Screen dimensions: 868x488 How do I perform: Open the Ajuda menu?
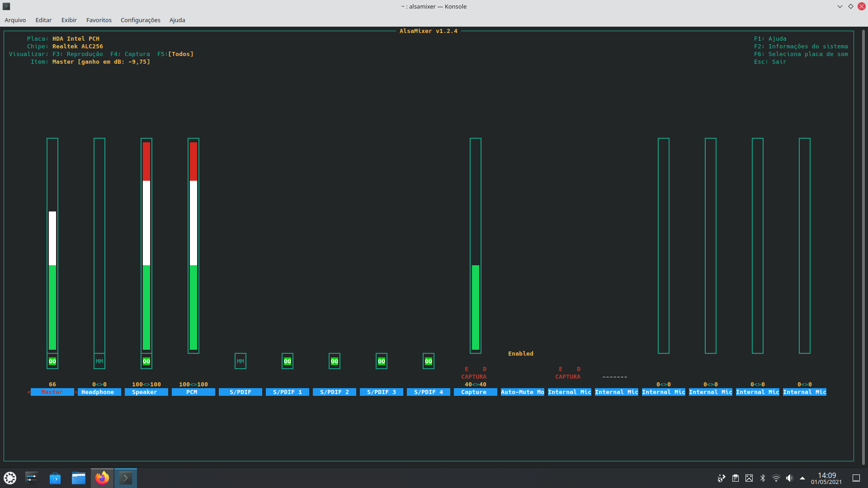click(x=177, y=20)
